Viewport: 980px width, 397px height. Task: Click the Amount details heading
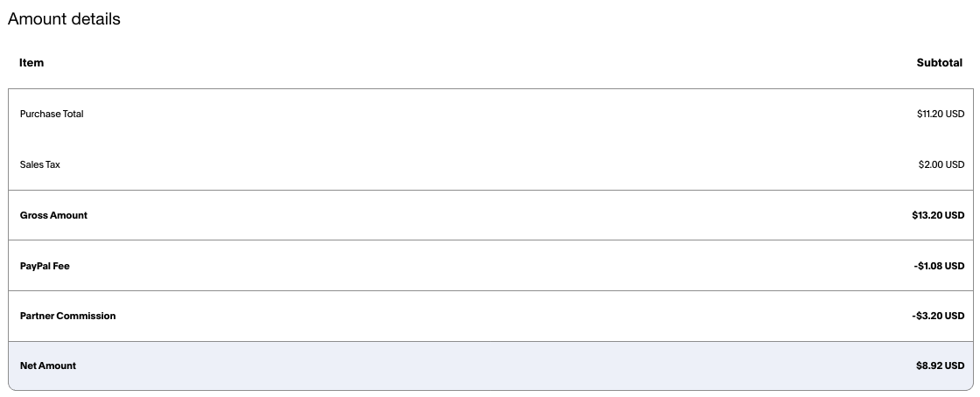tap(64, 18)
